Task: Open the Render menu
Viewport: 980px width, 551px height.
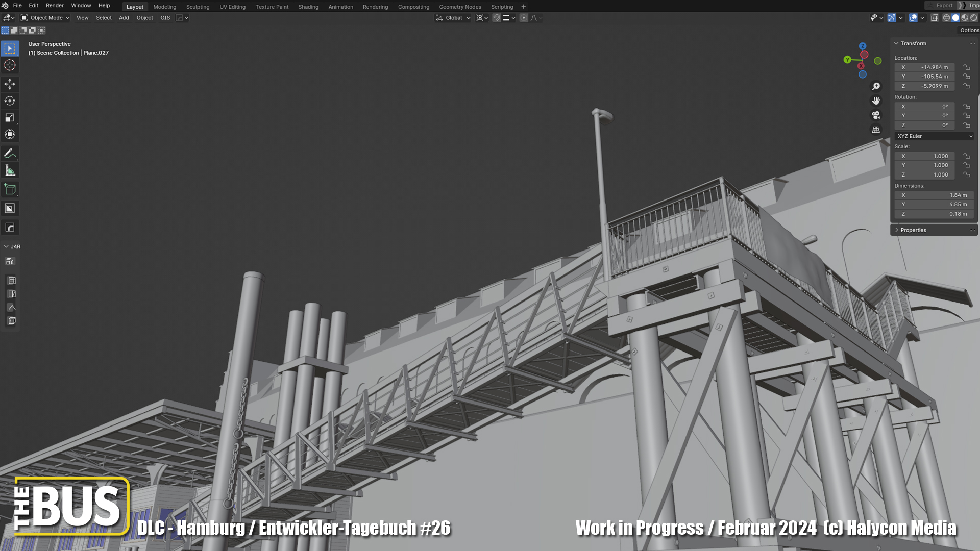Action: [55, 6]
